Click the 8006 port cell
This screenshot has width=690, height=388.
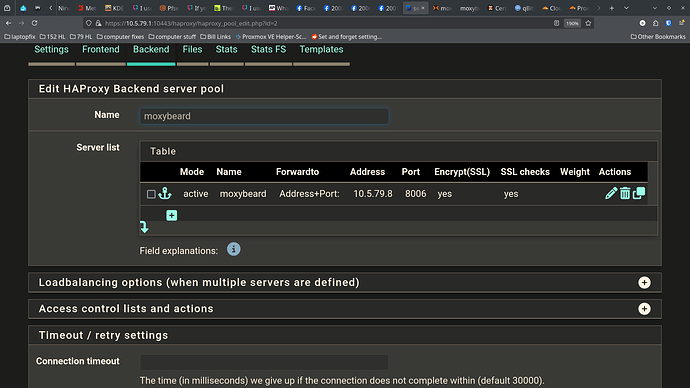415,194
